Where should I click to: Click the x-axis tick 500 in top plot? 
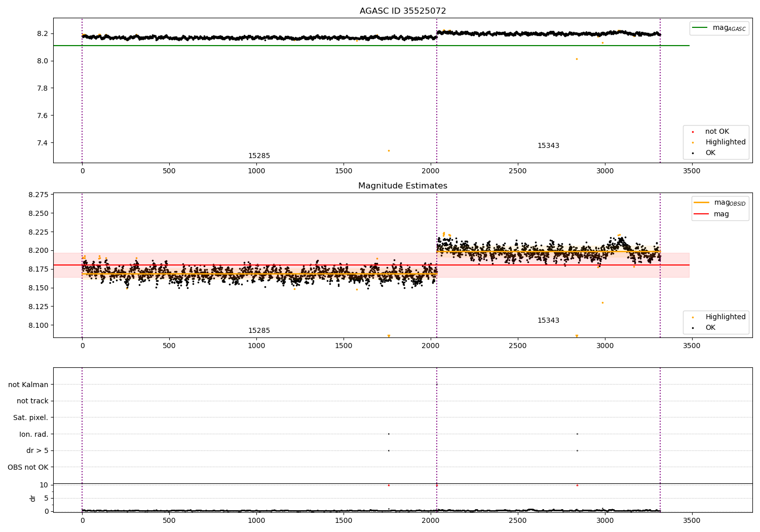point(169,171)
